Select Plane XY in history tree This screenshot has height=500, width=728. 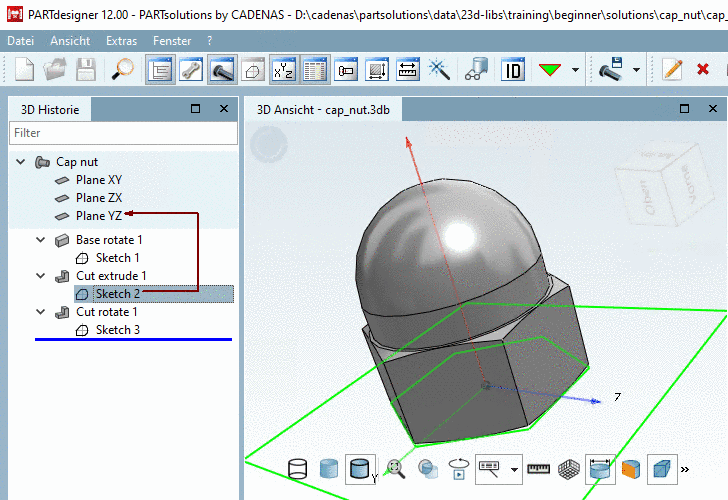coord(98,180)
